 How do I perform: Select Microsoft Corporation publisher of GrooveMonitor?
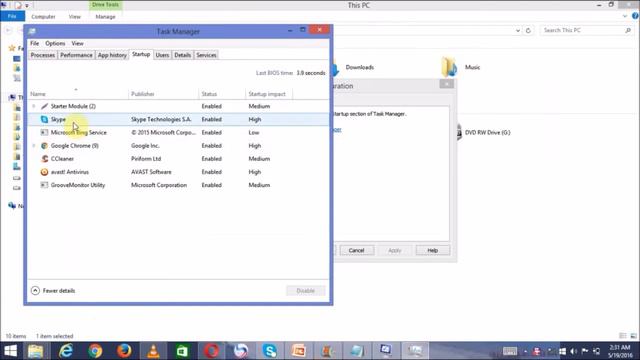click(x=159, y=185)
